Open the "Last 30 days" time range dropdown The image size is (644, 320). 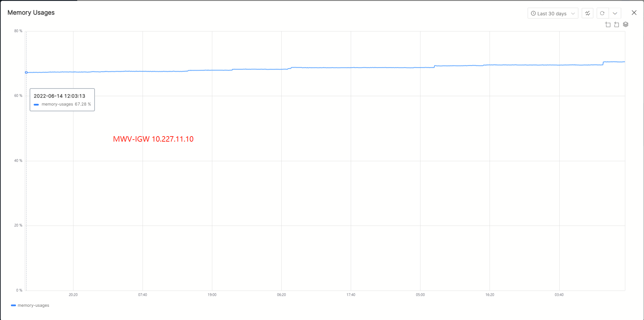552,13
